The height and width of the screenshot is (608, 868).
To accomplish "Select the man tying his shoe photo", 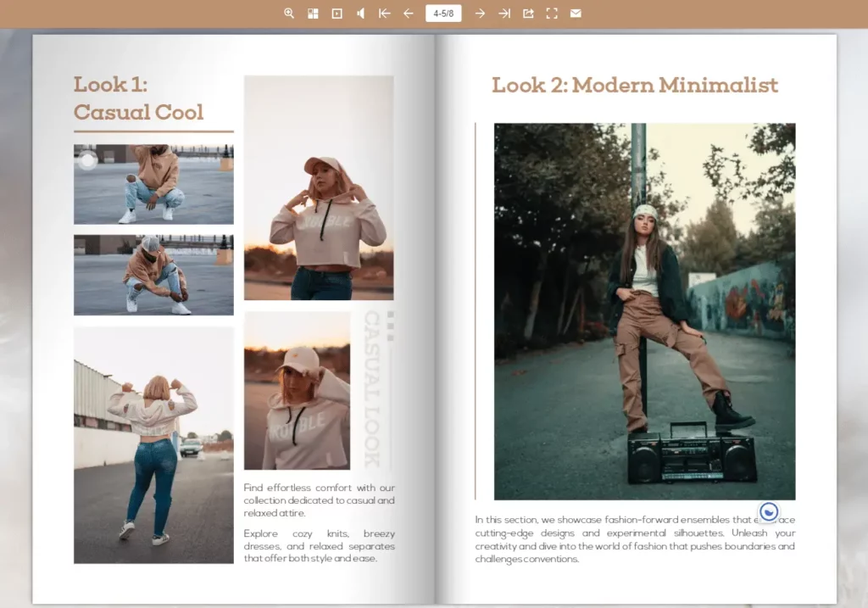I will (153, 275).
